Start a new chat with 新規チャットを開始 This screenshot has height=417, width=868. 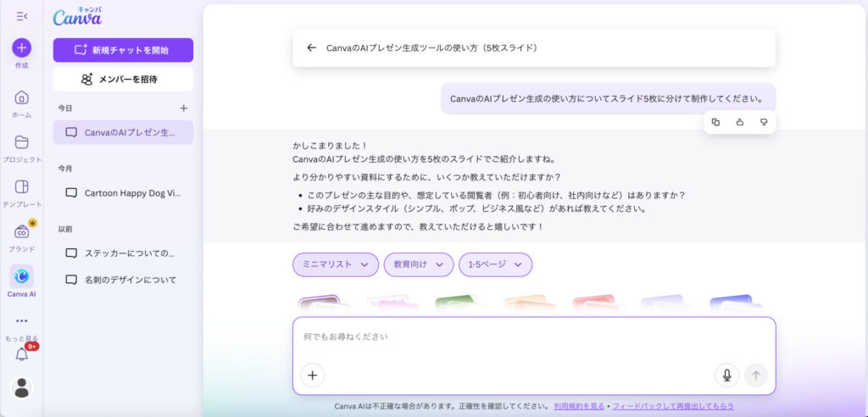coord(123,50)
